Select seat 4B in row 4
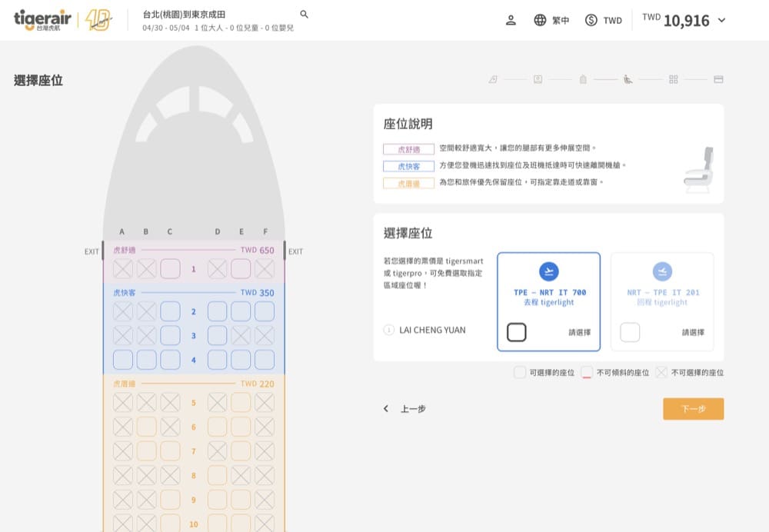Viewport: 769px width, 532px height. coord(147,360)
